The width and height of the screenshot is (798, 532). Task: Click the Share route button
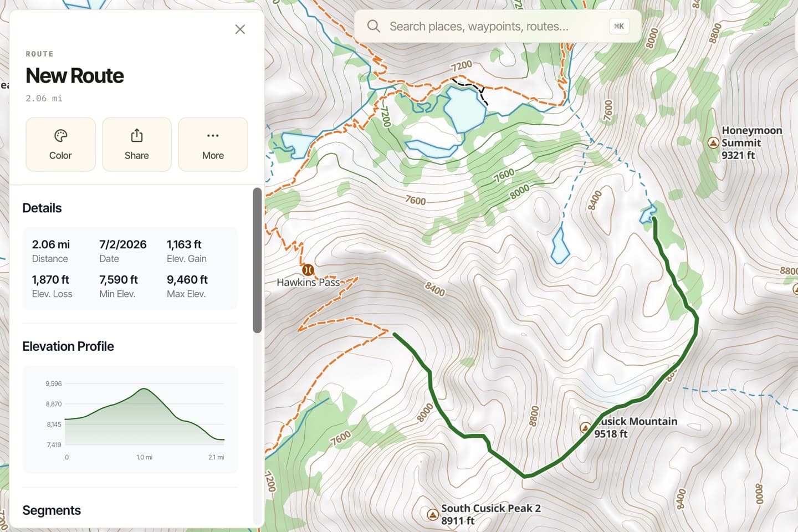(137, 144)
